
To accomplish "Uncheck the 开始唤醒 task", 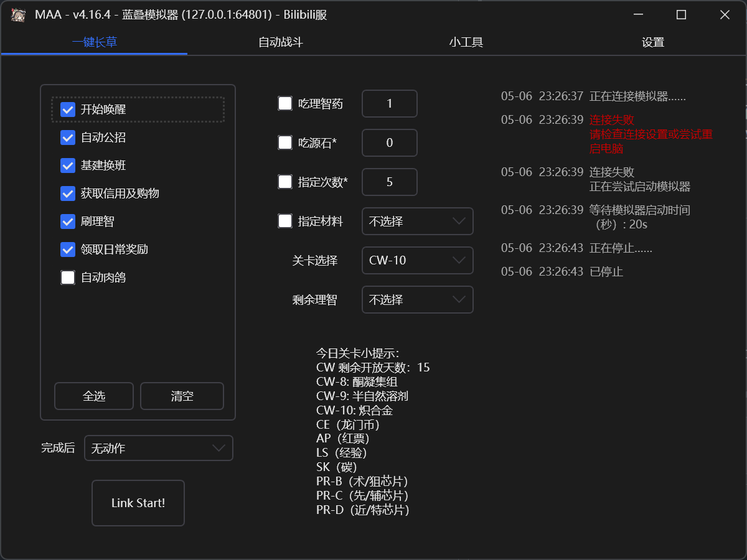I will click(67, 110).
